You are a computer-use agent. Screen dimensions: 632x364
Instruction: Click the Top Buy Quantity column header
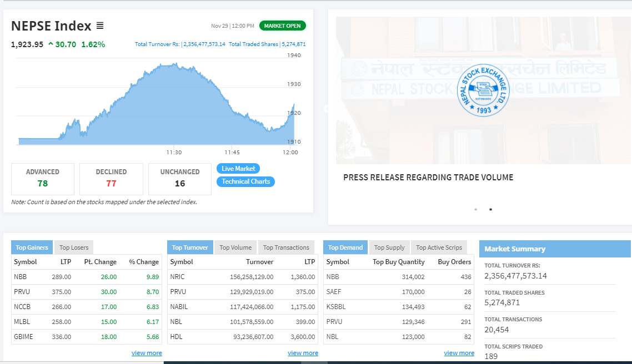click(399, 262)
